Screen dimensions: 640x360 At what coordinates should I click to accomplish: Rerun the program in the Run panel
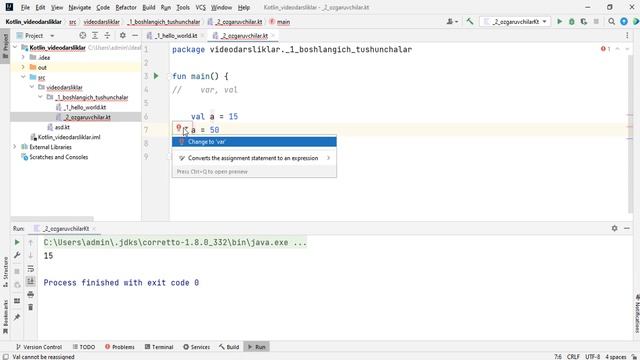pyautogui.click(x=17, y=242)
